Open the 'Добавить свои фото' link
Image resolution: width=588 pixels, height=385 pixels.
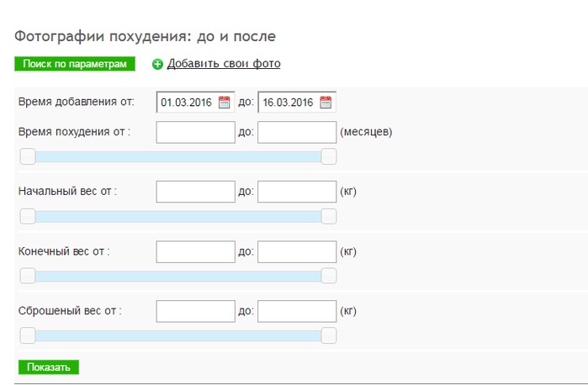(x=223, y=64)
